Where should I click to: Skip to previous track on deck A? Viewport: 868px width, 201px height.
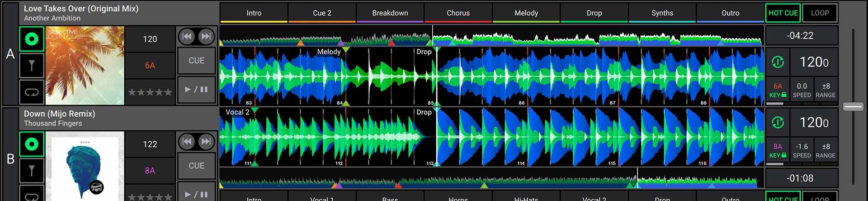(187, 36)
